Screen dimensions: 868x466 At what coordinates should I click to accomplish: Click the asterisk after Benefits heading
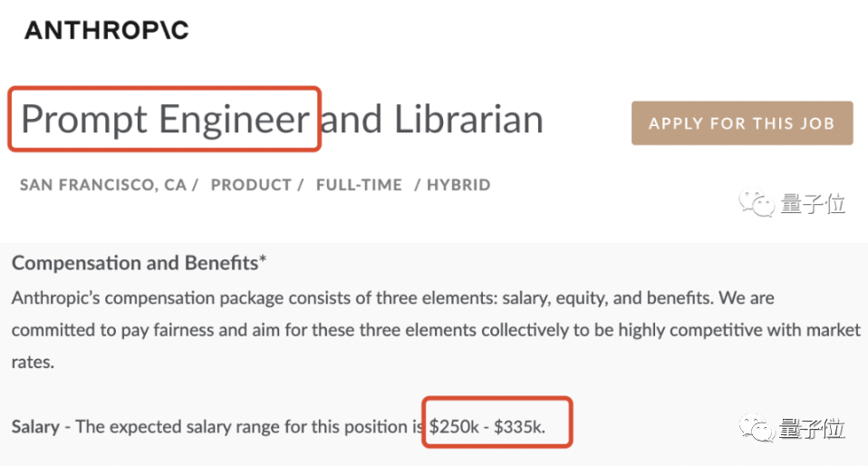point(263,259)
